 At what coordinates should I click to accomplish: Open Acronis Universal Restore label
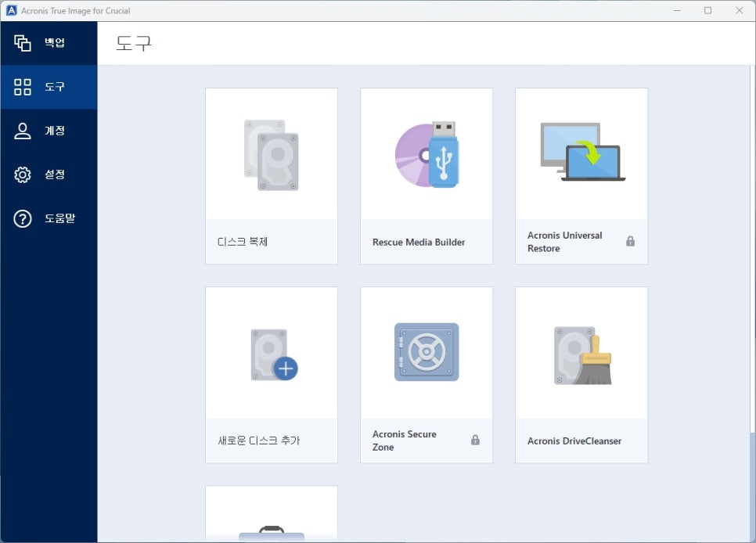pyautogui.click(x=564, y=242)
